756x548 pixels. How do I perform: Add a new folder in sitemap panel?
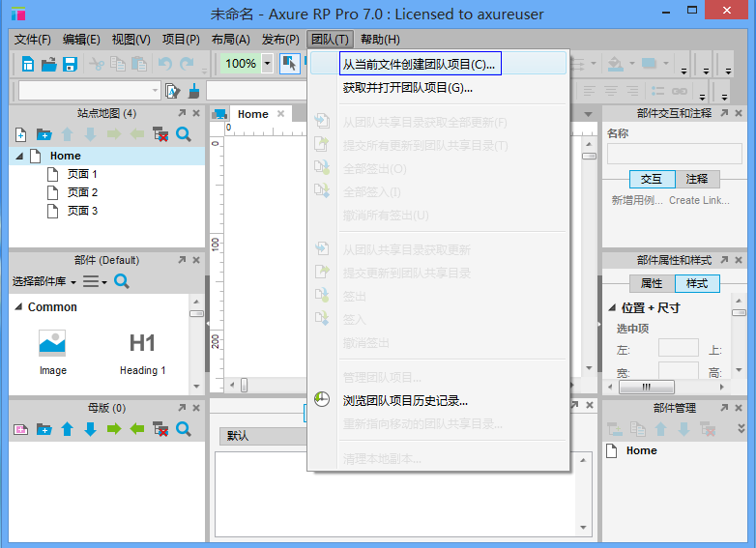pyautogui.click(x=44, y=134)
